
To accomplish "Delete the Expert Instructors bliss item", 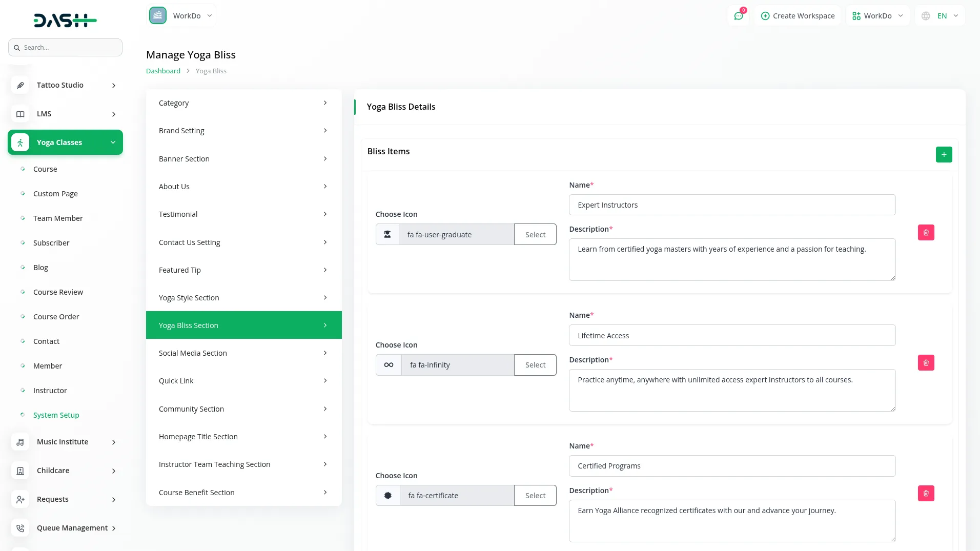I will tap(926, 233).
